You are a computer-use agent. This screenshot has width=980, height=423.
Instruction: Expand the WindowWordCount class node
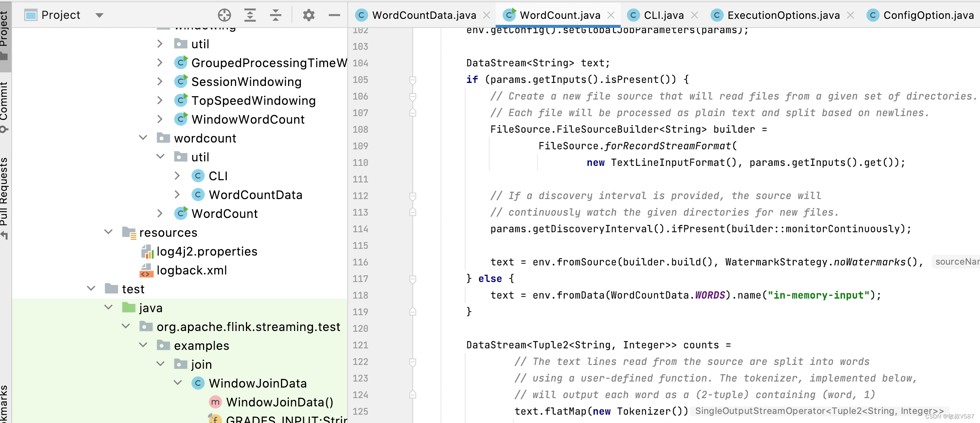[160, 119]
